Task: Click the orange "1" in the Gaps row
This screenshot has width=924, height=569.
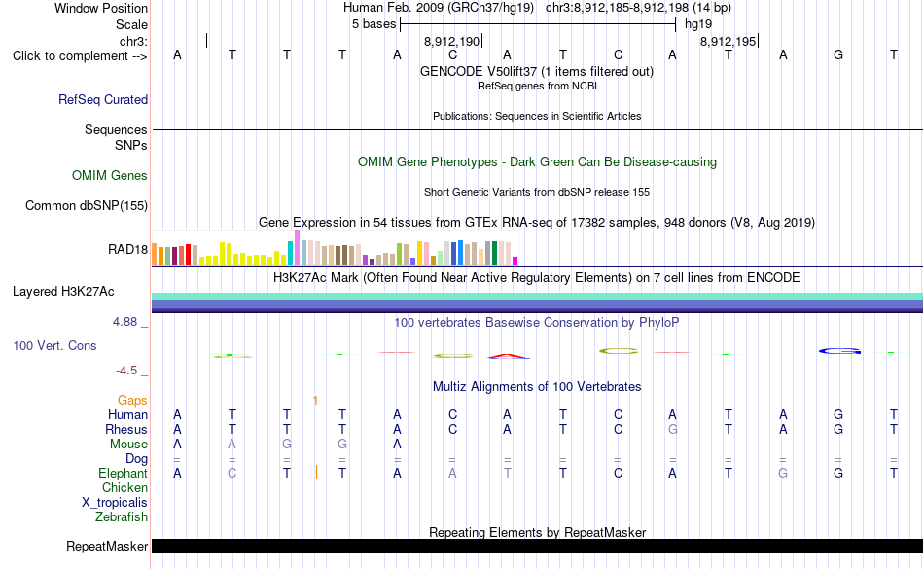Action: pyautogui.click(x=316, y=401)
